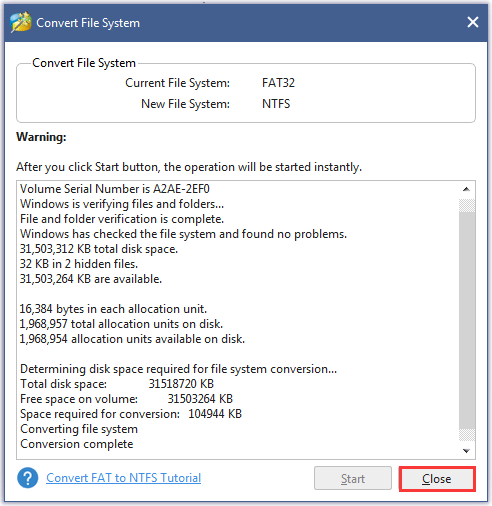Click the log scrollbar up arrow
Viewport: 492px width, 506px height.
(x=467, y=189)
